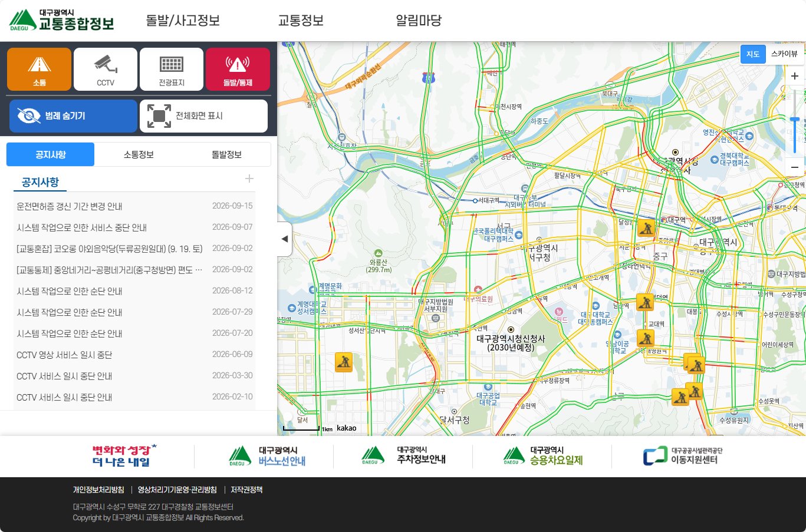Switch to 전체화면 표시 fullscreen view
Screen dimensions: 806x532
coord(203,116)
